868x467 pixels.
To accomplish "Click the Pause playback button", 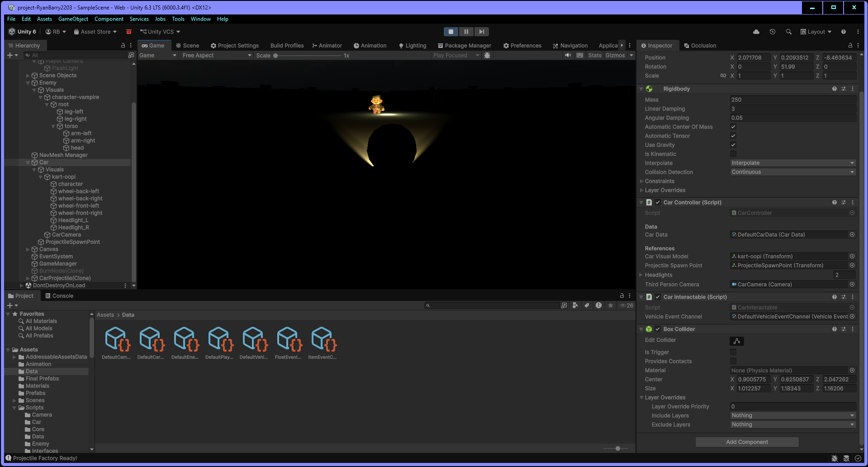I will pyautogui.click(x=466, y=32).
